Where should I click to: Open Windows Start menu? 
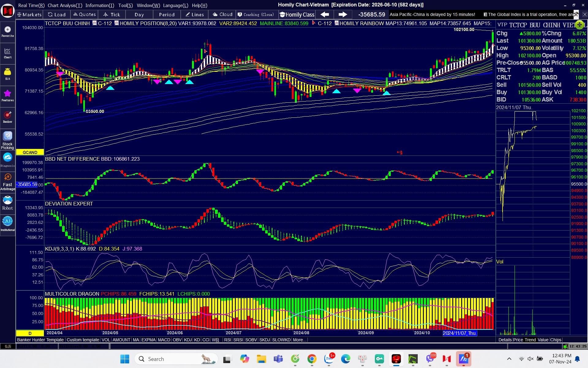click(x=125, y=359)
